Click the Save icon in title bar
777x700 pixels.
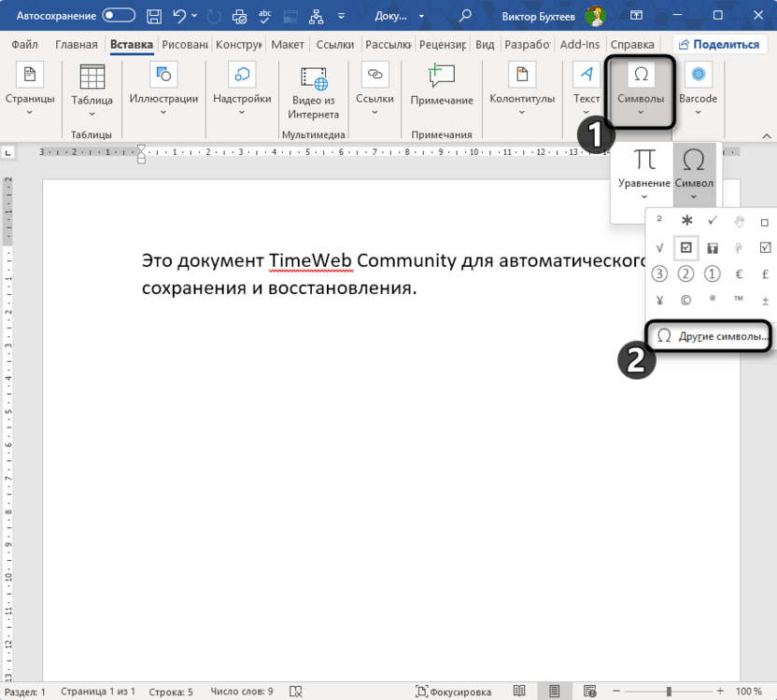point(154,17)
